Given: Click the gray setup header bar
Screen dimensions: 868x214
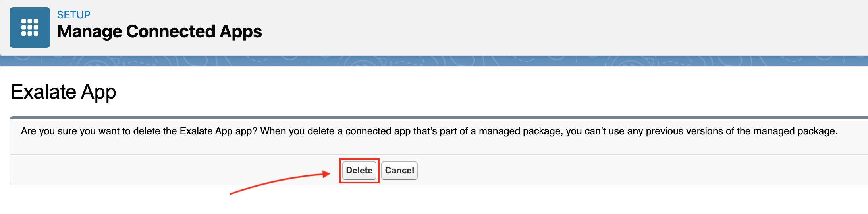Looking at the screenshot, I should coord(556,28).
